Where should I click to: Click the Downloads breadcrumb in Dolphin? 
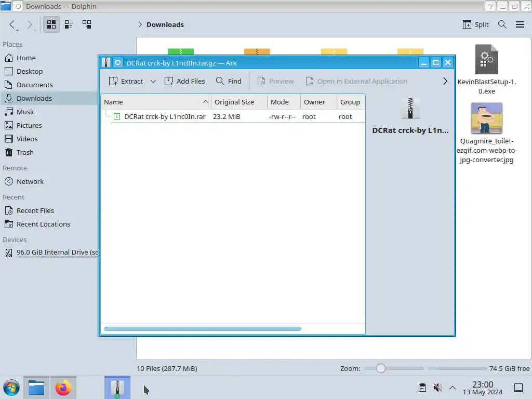coord(165,25)
